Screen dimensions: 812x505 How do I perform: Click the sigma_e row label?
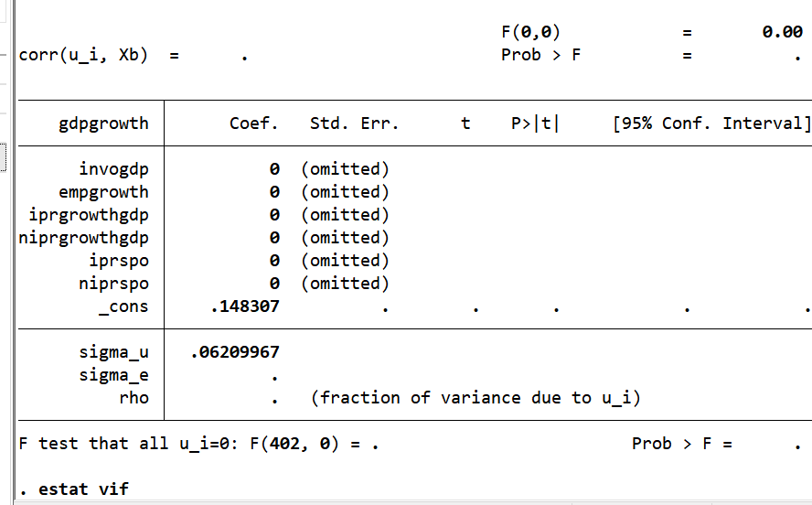(x=113, y=375)
